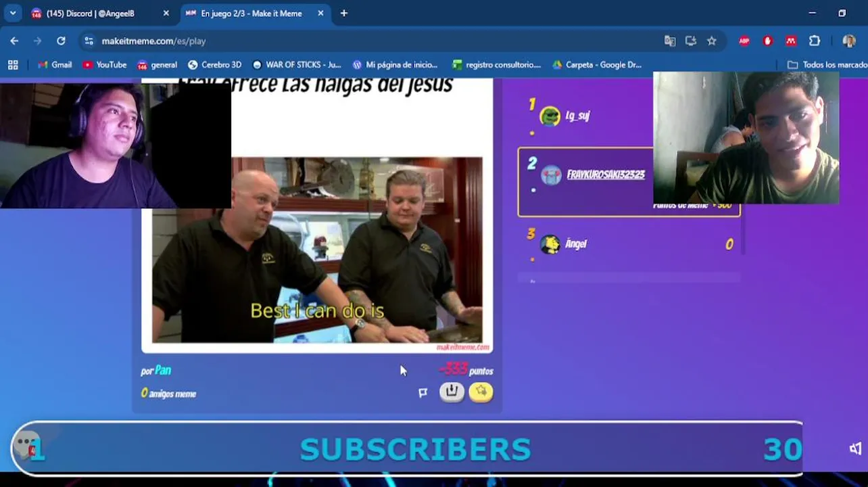Close the Make it Meme tab

(x=321, y=14)
